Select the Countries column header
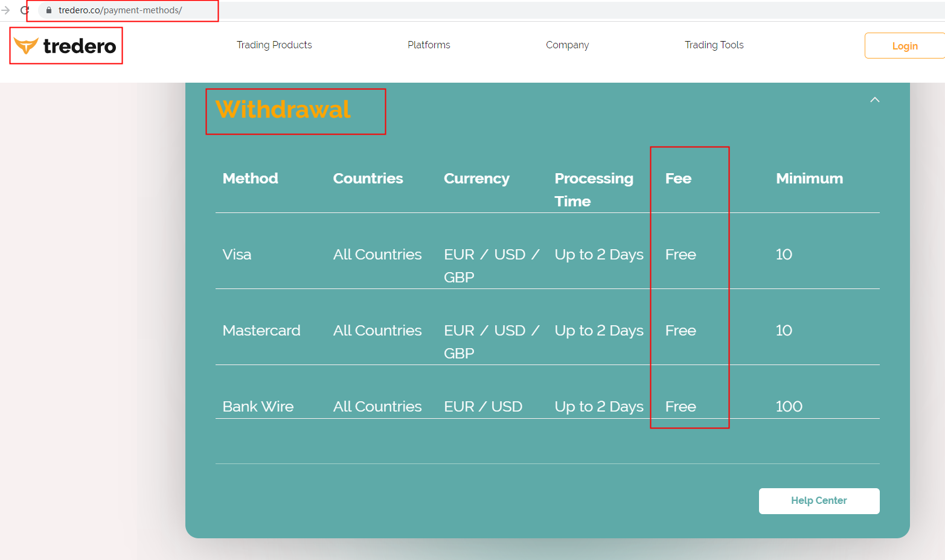The height and width of the screenshot is (560, 945). click(368, 179)
